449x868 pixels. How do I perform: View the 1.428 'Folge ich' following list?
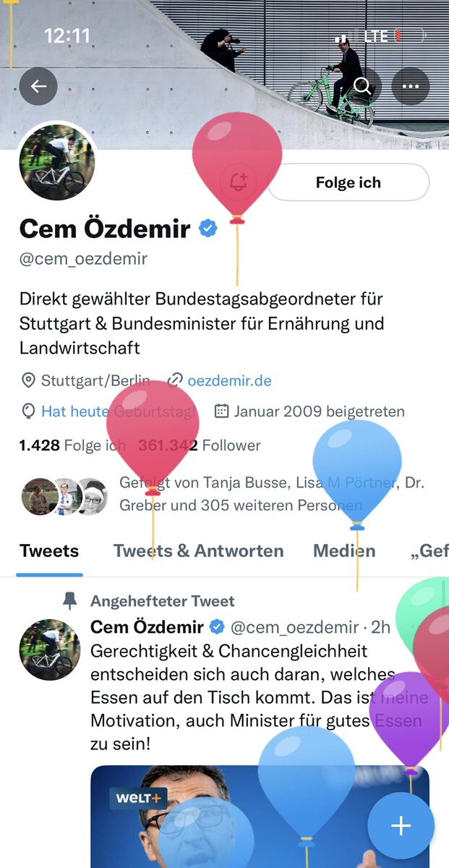[72, 446]
